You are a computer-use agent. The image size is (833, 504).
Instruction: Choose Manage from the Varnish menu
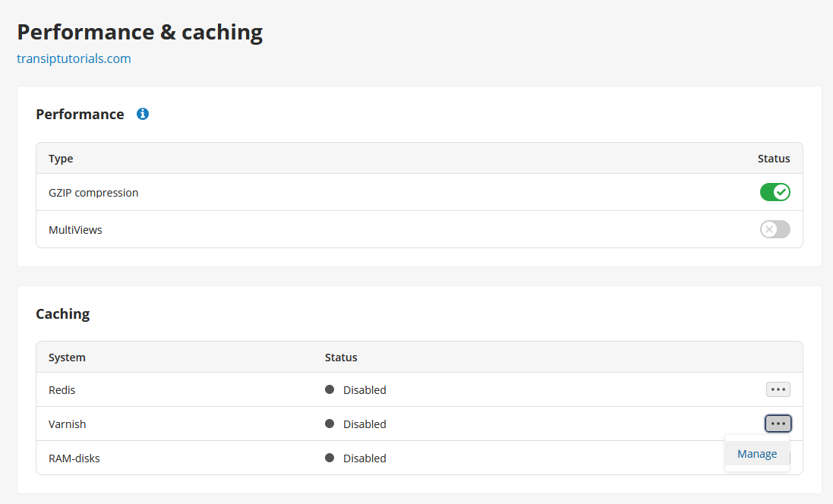coord(756,454)
